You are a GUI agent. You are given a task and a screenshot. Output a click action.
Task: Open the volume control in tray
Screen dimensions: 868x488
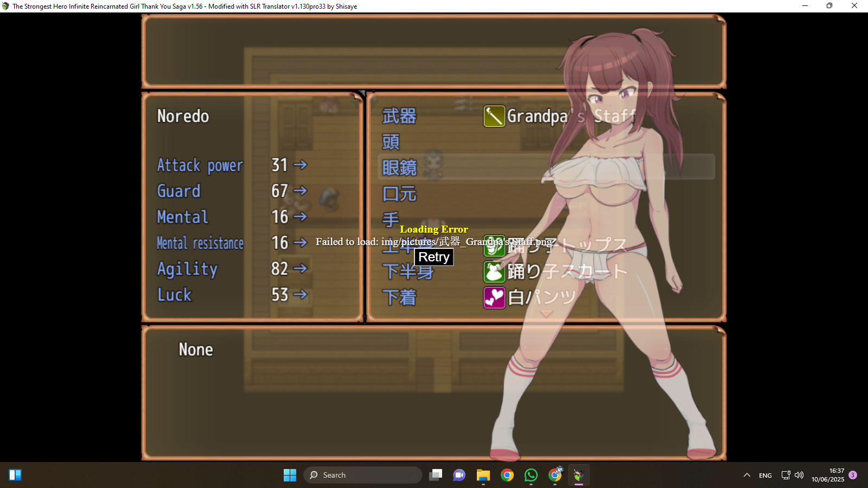[x=799, y=475]
